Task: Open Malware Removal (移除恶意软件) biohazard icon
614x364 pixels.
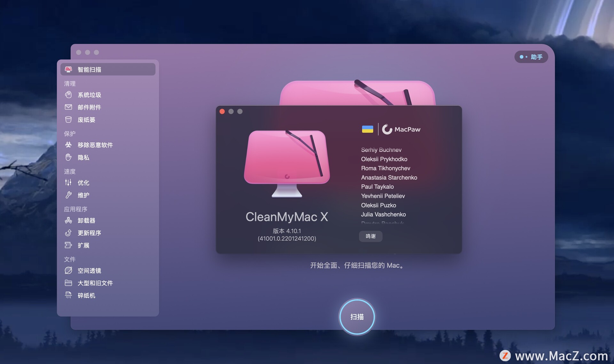Action: pos(68,145)
